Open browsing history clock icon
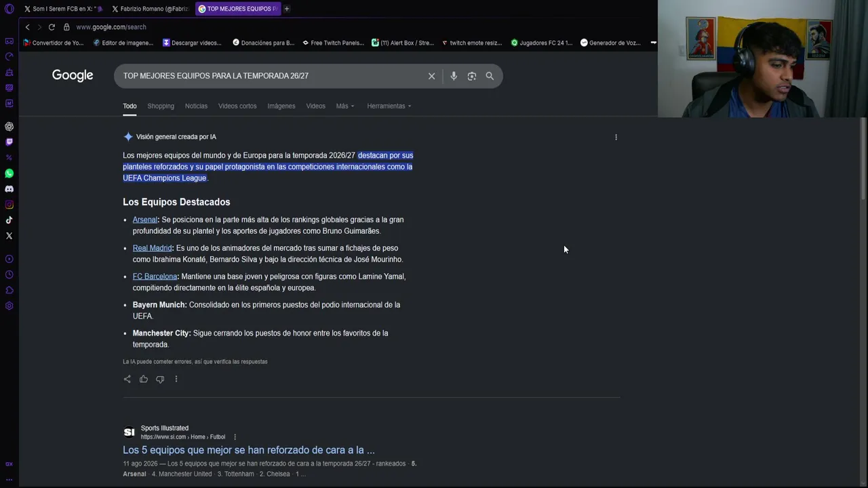The width and height of the screenshot is (868, 488). (9, 274)
